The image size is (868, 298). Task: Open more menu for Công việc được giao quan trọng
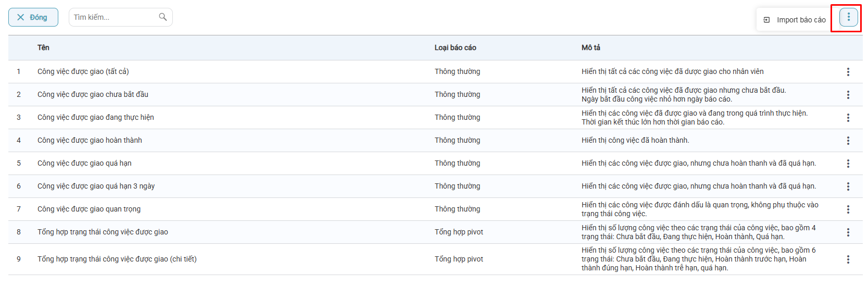coord(848,209)
